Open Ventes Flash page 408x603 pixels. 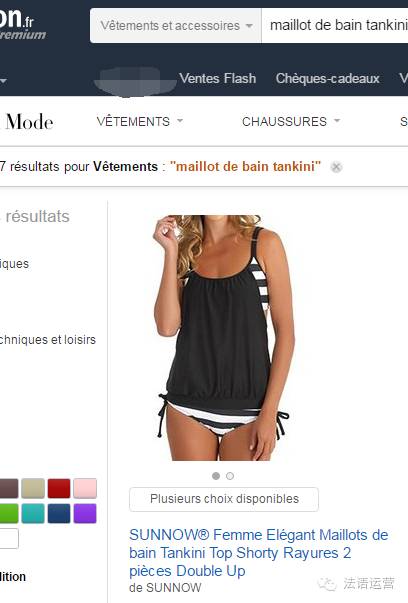218,78
